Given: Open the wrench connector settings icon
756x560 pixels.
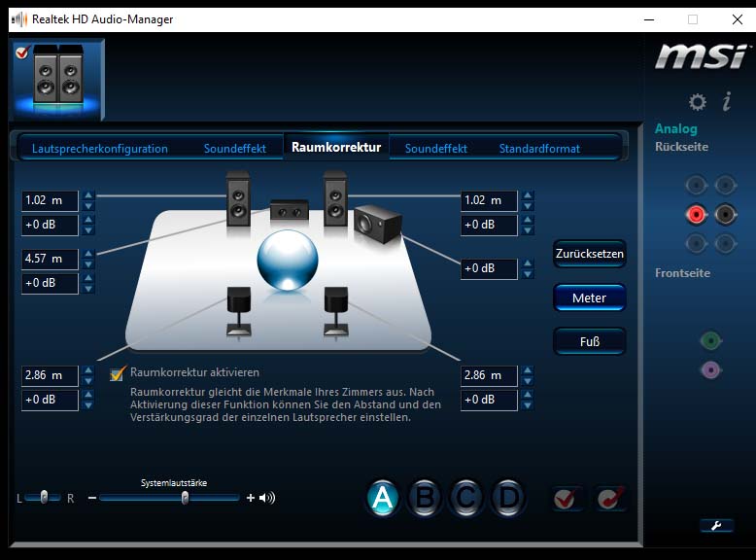Looking at the screenshot, I should pyautogui.click(x=716, y=526).
